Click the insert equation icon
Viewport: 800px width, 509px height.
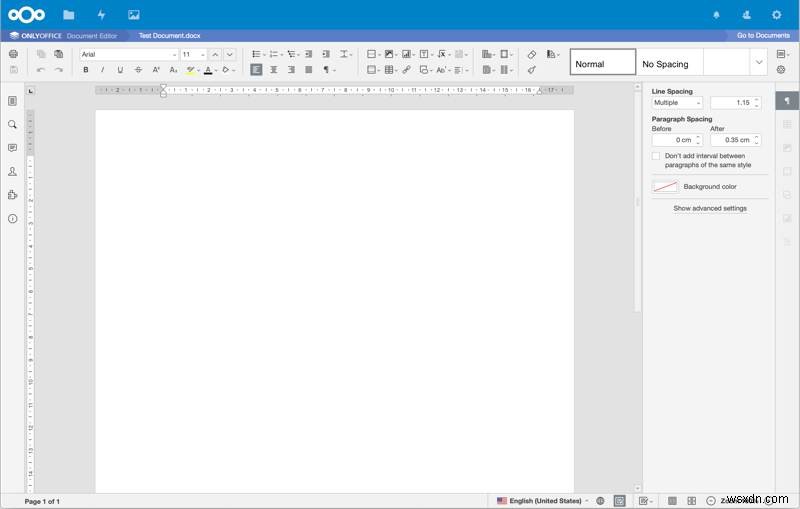[x=443, y=54]
